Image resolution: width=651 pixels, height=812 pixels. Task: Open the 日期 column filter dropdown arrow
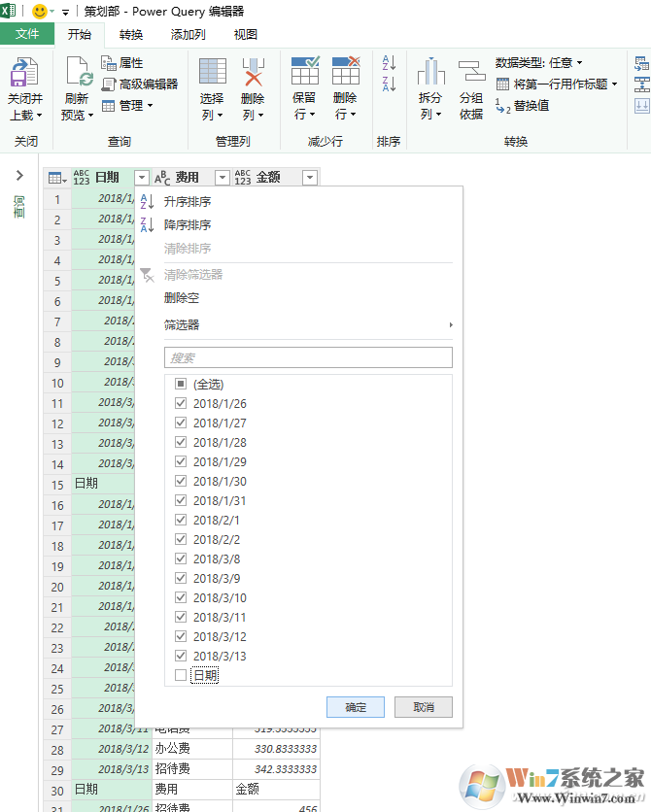coord(142,178)
